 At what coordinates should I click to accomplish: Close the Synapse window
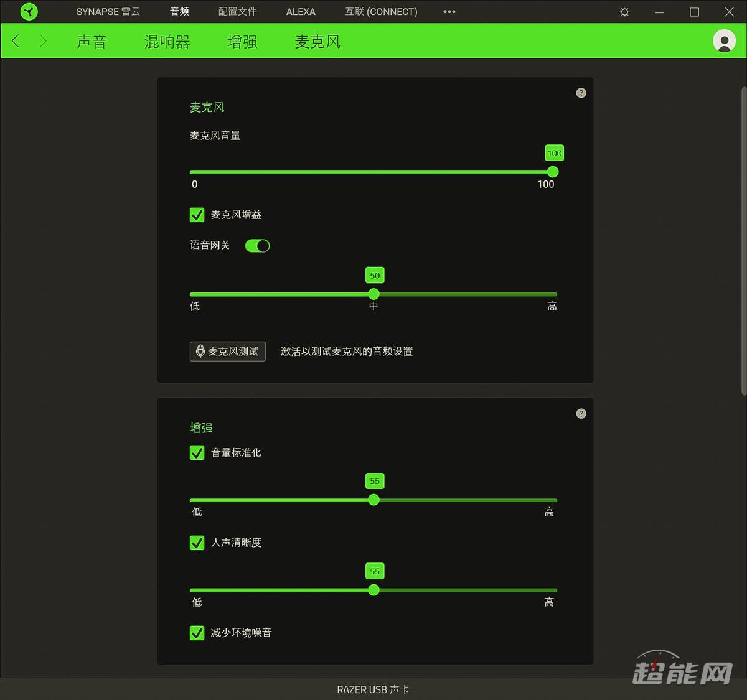click(x=729, y=12)
